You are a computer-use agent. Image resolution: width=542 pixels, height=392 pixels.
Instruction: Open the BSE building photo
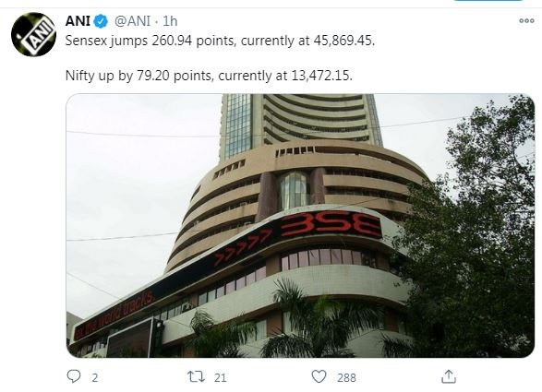click(300, 226)
